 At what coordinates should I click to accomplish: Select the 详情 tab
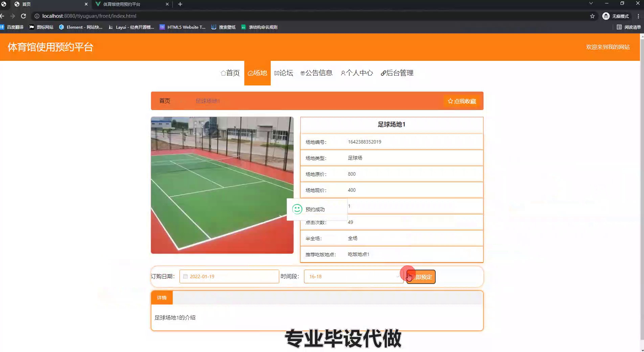162,298
